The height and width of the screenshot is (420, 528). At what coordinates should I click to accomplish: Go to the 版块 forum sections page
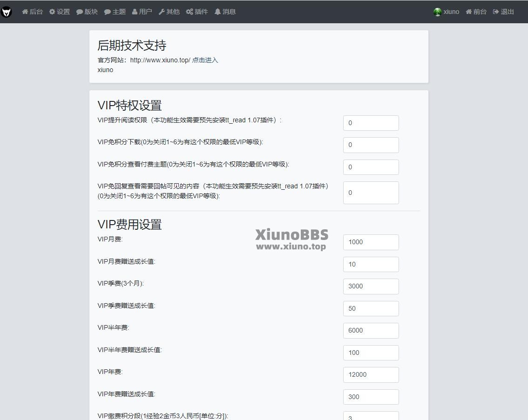(87, 12)
